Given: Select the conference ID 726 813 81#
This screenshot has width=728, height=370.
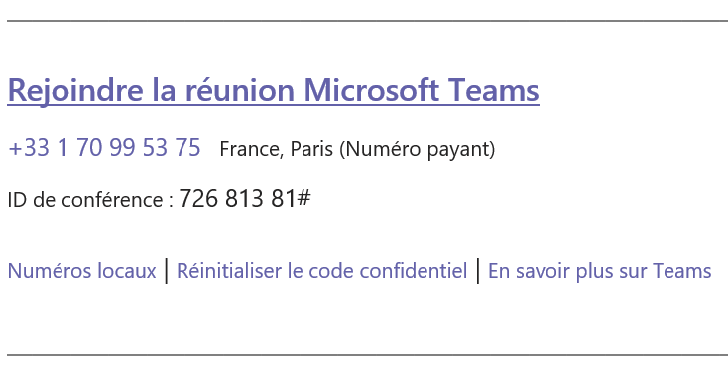Looking at the screenshot, I should (x=245, y=199).
